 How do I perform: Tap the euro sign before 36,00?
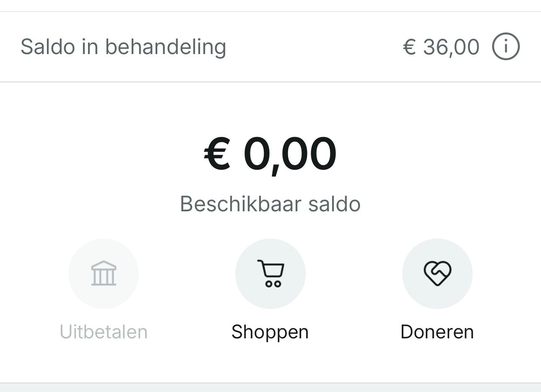pyautogui.click(x=409, y=47)
